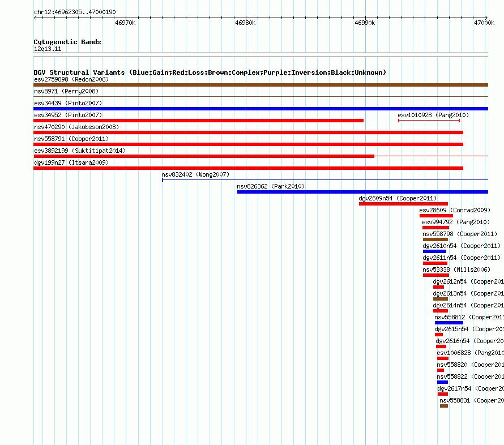Click the dgv2610n54 variant label

[462, 246]
